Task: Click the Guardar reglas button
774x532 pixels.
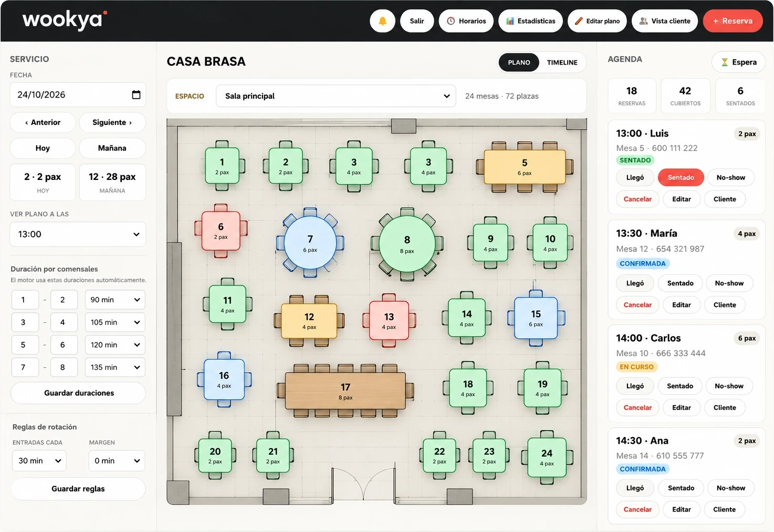Action: click(78, 488)
